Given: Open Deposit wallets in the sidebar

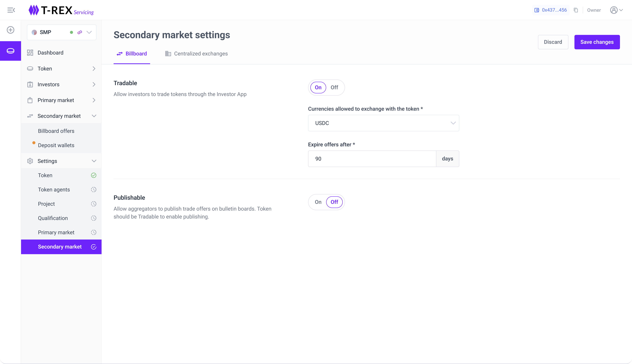Looking at the screenshot, I should [x=56, y=145].
